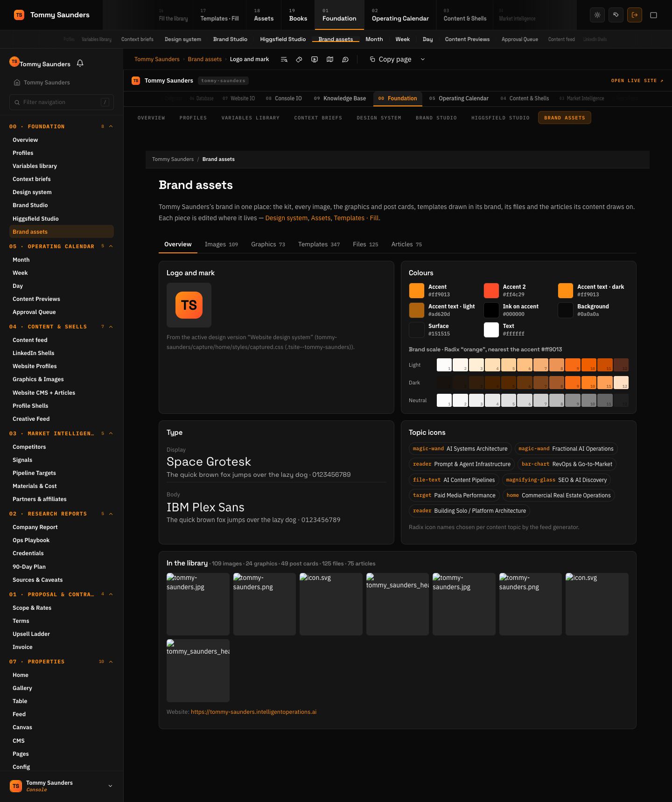The height and width of the screenshot is (802, 672).
Task: Select the bar-chart RevOps & Go-to-Market chip
Action: tap(567, 464)
